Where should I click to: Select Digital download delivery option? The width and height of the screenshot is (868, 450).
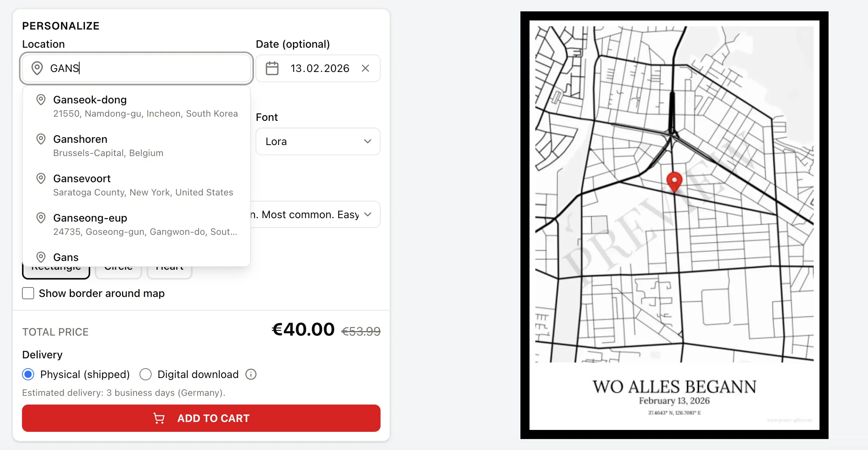coord(146,374)
